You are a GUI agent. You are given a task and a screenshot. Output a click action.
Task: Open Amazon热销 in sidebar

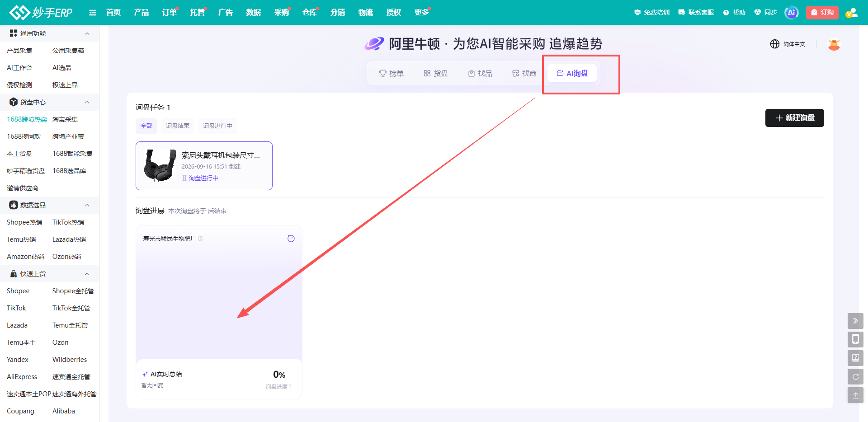(x=25, y=257)
